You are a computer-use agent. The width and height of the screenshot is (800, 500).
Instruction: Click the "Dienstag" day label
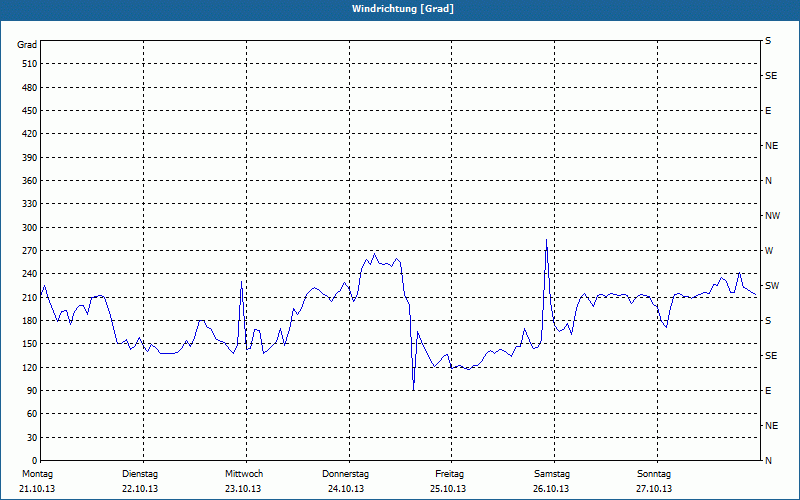tap(140, 474)
